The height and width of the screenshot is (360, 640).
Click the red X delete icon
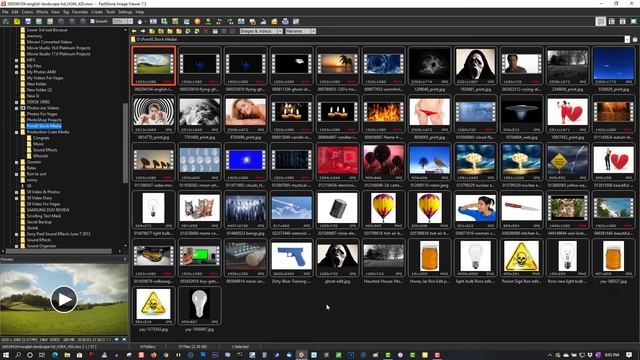(206, 31)
